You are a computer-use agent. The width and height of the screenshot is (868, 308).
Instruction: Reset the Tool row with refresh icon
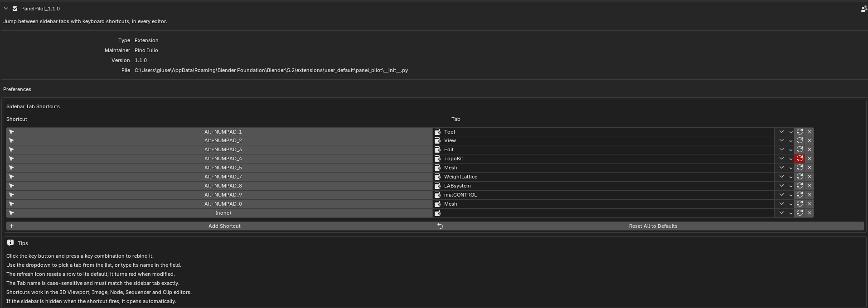click(800, 132)
